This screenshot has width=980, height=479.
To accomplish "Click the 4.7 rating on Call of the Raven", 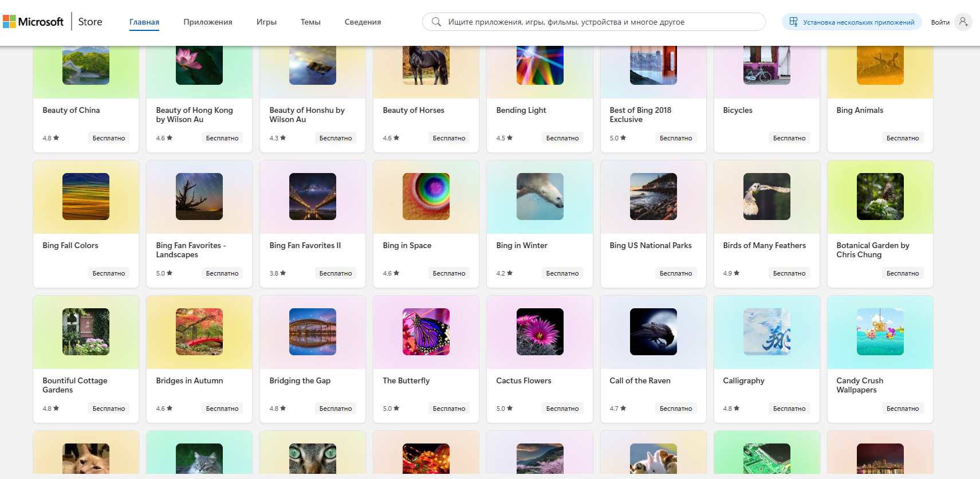I will (x=617, y=409).
